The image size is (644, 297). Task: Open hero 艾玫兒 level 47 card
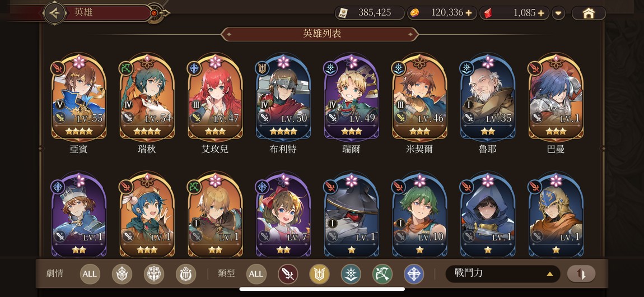[x=215, y=99]
